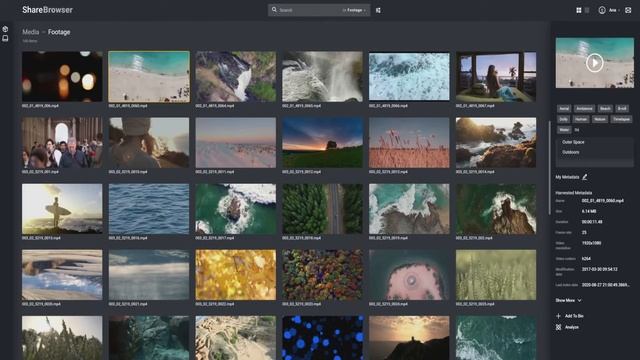640x360 pixels.
Task: Click the Nature tag
Action: click(x=600, y=119)
